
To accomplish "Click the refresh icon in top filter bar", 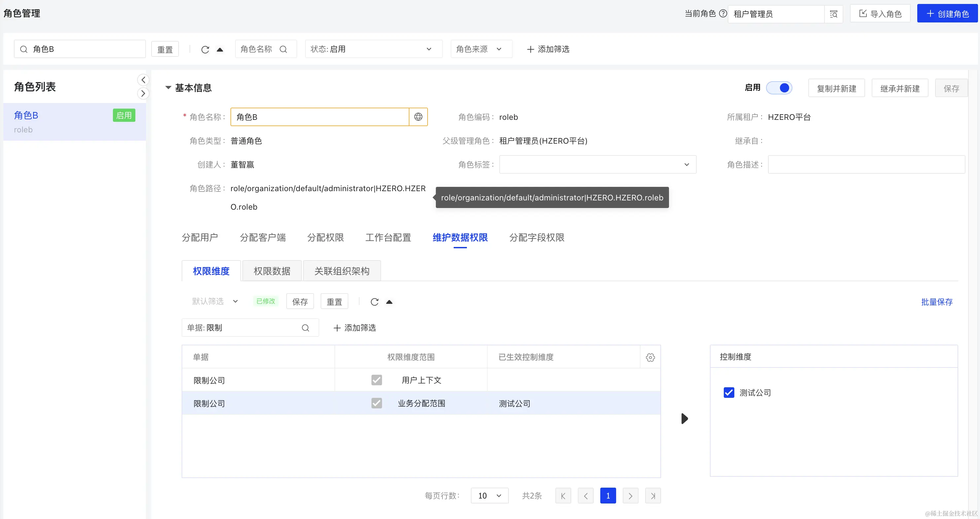I will (x=205, y=50).
